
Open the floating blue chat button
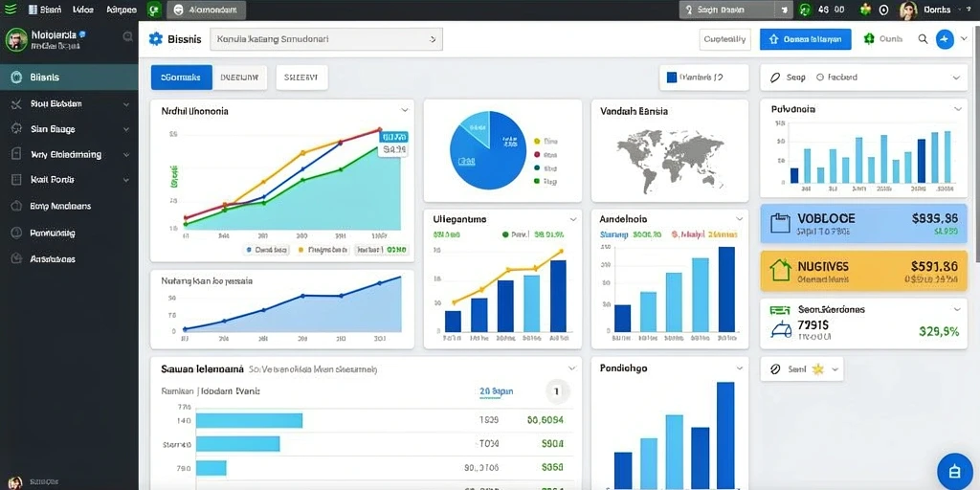(954, 471)
